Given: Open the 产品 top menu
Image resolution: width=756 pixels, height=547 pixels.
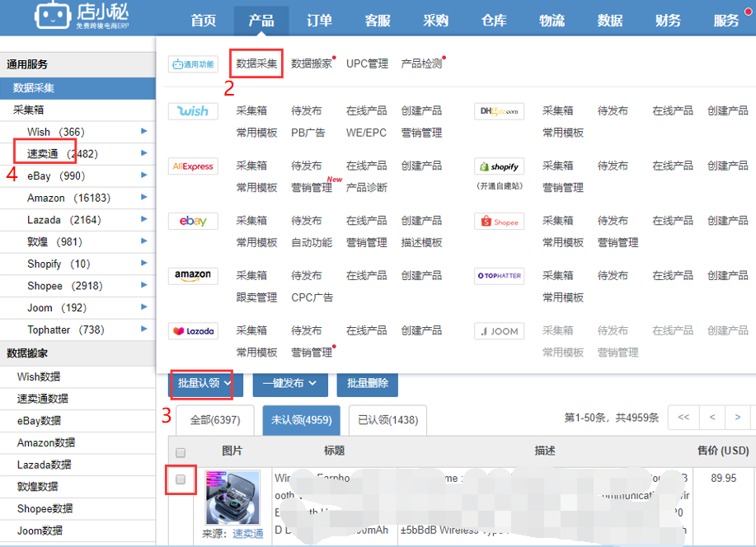Looking at the screenshot, I should click(x=261, y=21).
